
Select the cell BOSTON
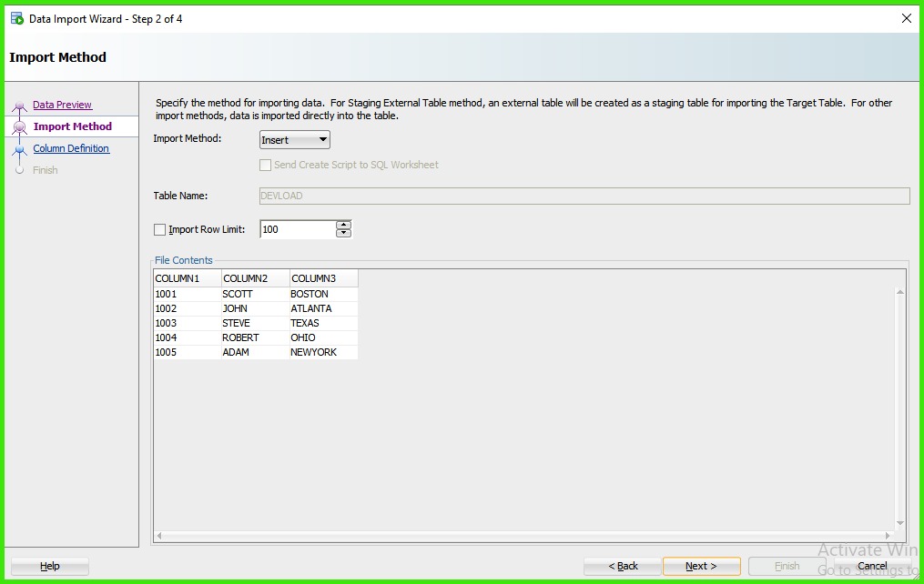[x=324, y=294]
